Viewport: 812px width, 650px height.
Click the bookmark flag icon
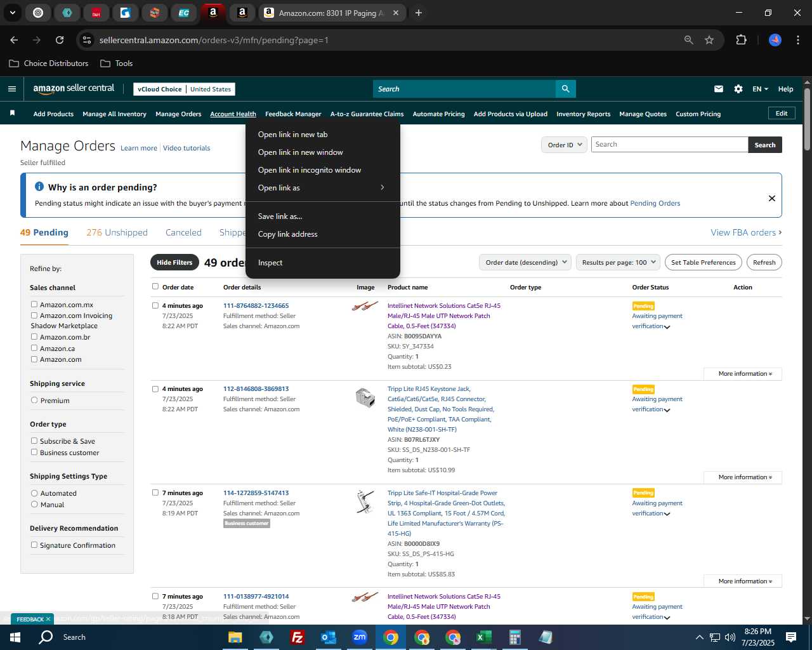click(x=12, y=114)
